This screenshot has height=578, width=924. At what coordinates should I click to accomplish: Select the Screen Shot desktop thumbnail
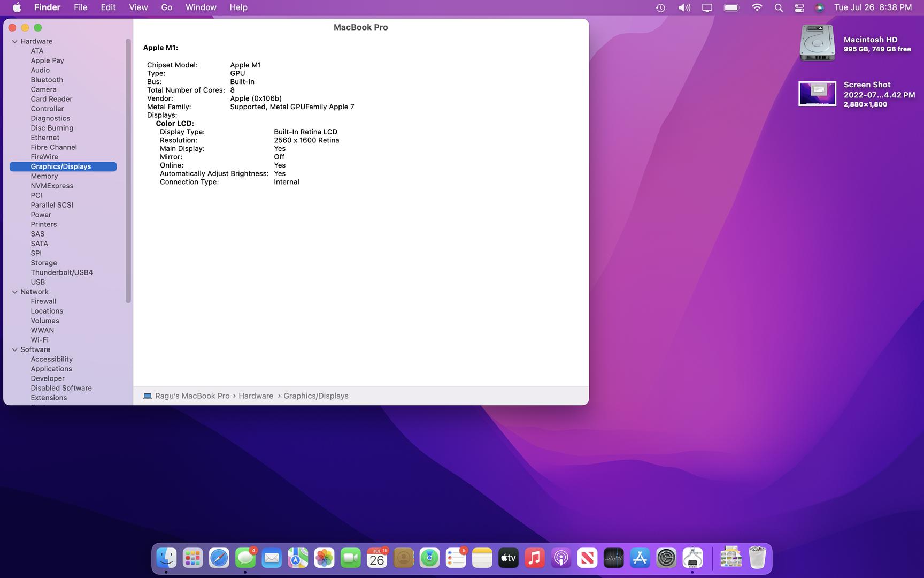click(817, 94)
